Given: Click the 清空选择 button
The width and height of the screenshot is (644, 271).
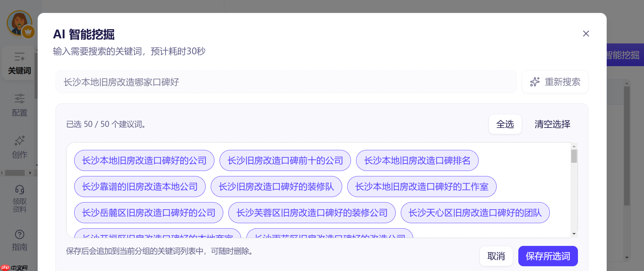Looking at the screenshot, I should (x=552, y=124).
